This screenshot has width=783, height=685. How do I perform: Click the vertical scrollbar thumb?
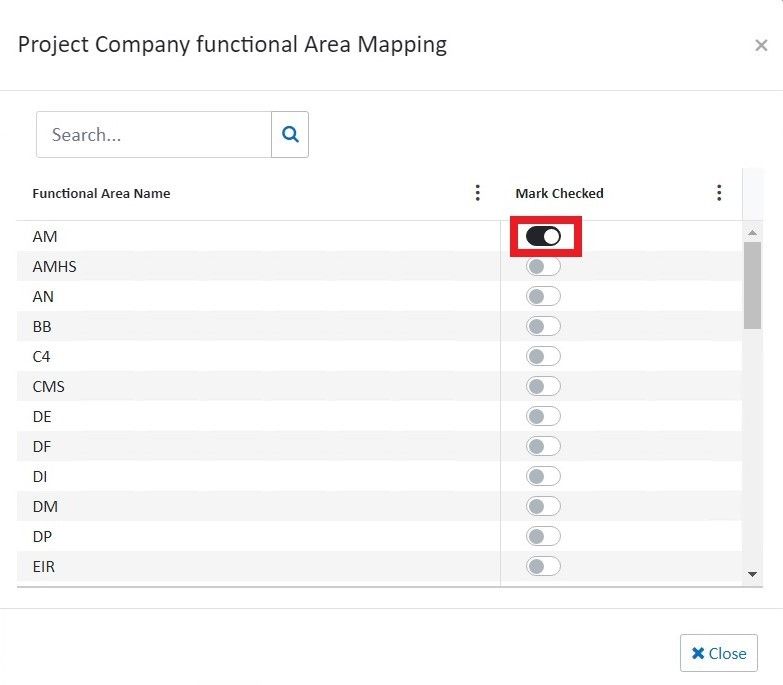click(752, 285)
